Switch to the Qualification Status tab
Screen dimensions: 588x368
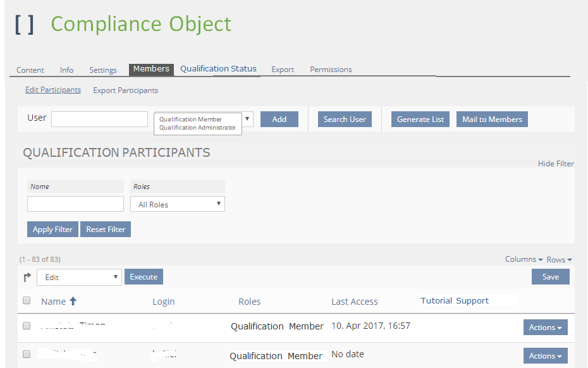coord(218,69)
